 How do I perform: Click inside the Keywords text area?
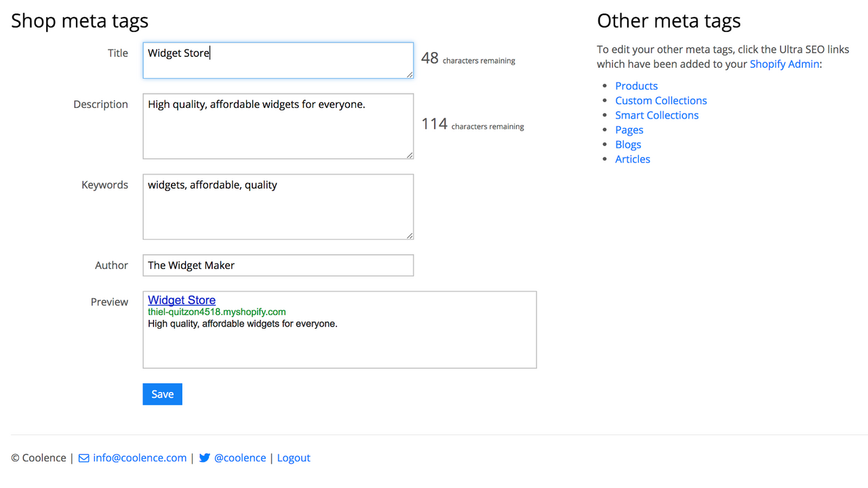point(278,207)
